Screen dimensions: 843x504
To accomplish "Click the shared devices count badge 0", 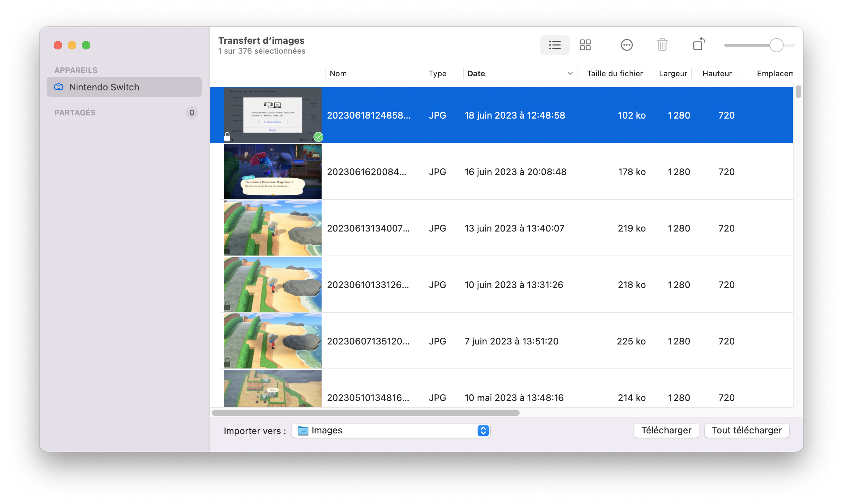I will point(192,113).
